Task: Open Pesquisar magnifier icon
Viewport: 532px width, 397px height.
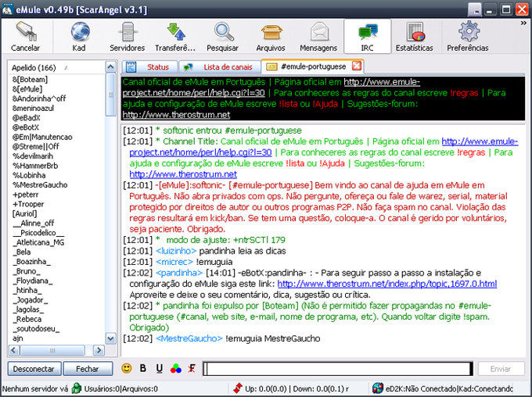Action: pos(224,32)
